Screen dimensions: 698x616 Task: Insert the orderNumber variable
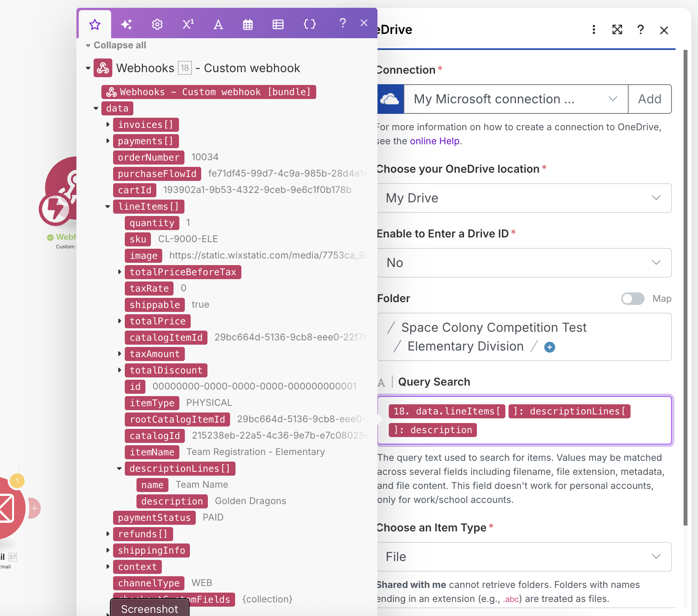click(149, 158)
